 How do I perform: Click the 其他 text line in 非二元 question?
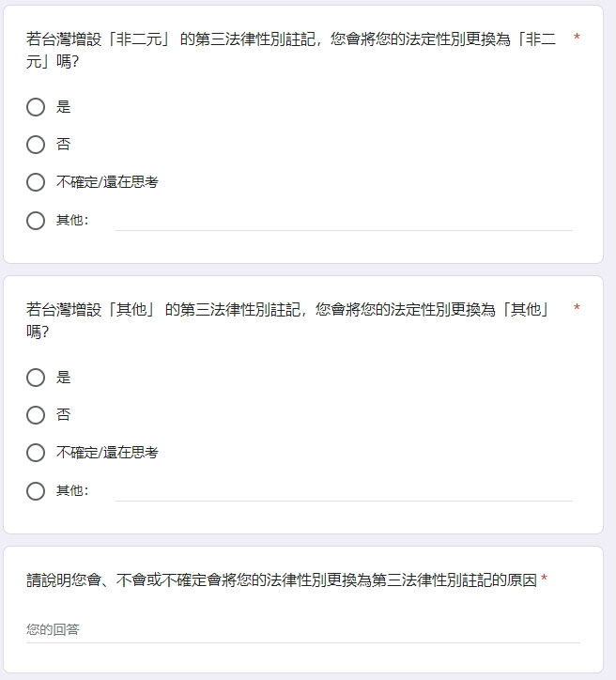coord(344,221)
